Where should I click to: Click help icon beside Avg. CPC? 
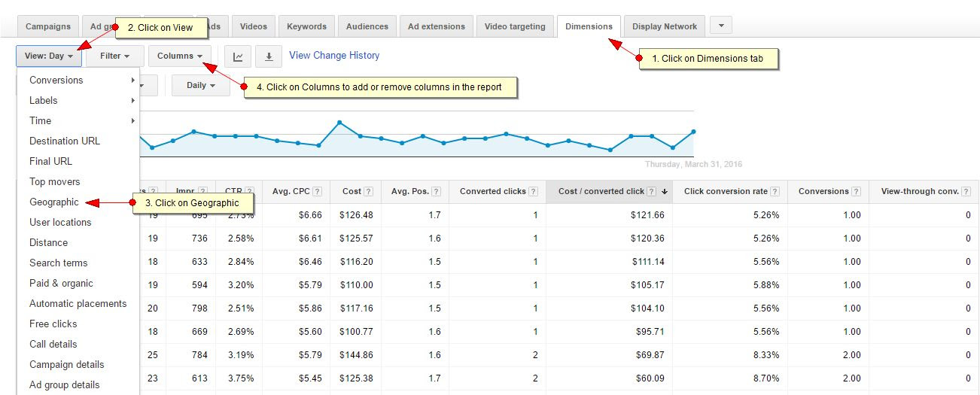click(x=318, y=191)
